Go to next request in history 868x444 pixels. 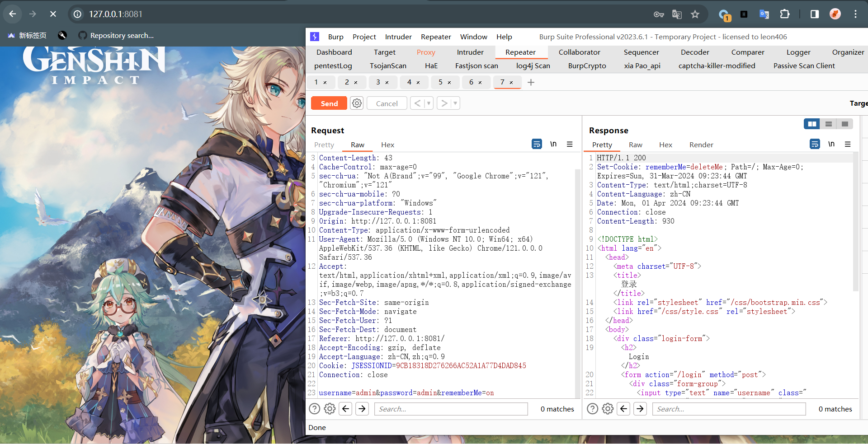coord(444,103)
